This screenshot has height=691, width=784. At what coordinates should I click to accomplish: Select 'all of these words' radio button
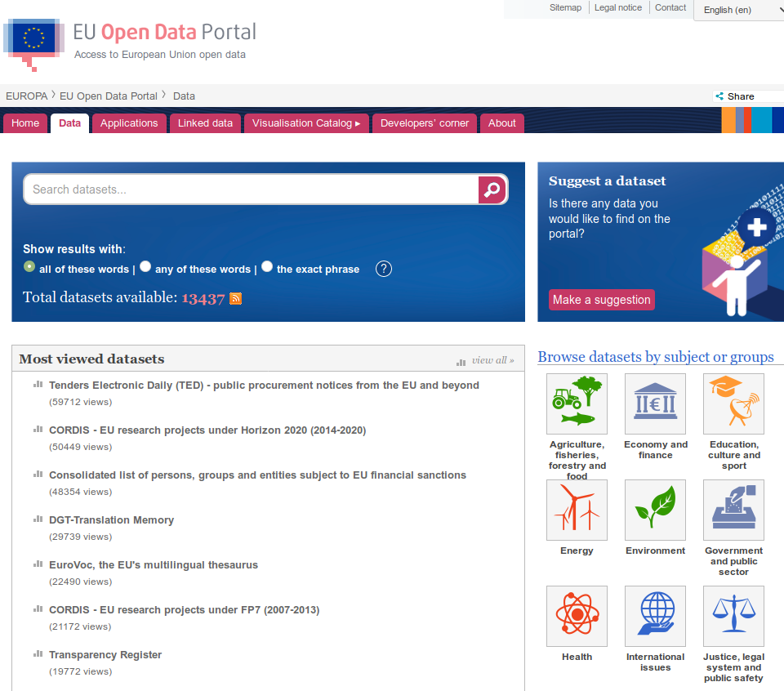pos(29,266)
